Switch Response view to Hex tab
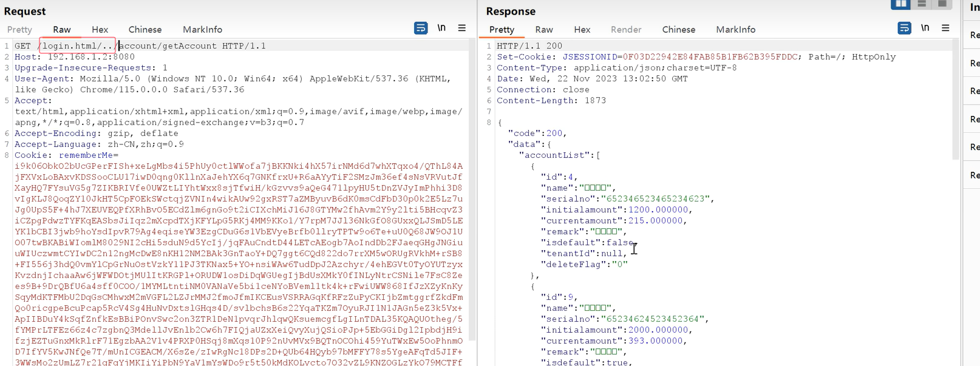 click(582, 30)
